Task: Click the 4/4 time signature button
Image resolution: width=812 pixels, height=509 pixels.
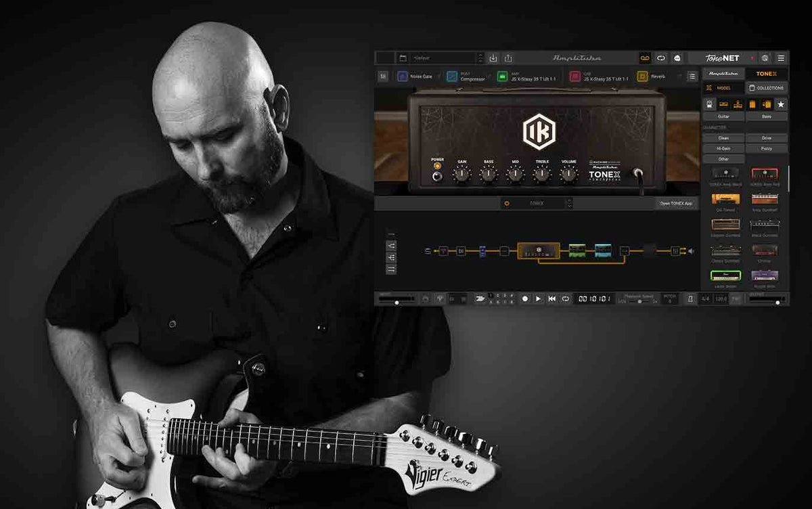Action: (x=706, y=298)
